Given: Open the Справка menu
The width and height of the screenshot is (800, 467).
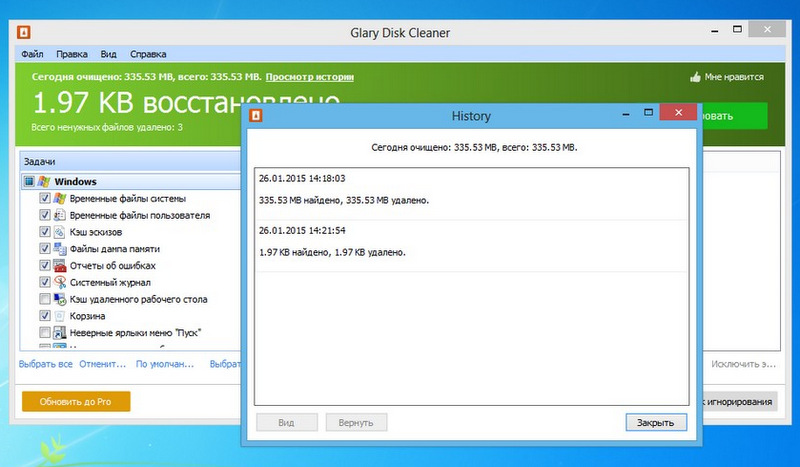Looking at the screenshot, I should pos(148,54).
